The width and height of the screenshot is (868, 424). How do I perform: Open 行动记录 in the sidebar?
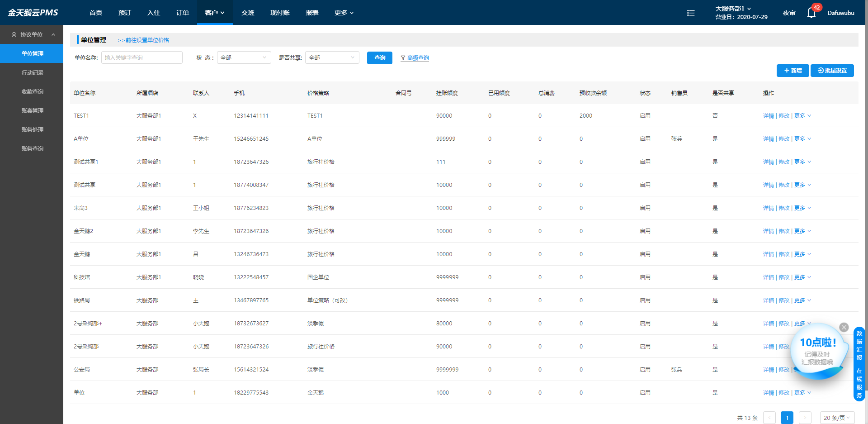tap(32, 72)
